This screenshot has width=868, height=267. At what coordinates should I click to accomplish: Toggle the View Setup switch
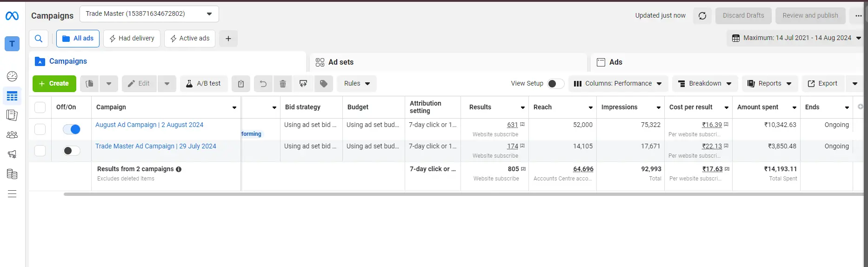556,84
